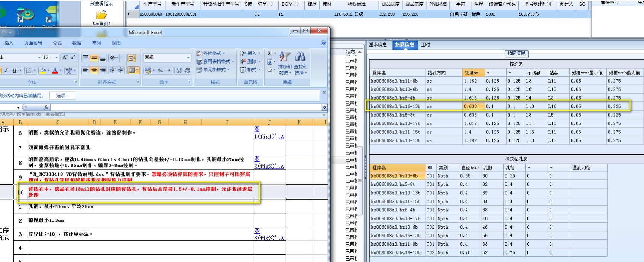Open text orientation button
The width and height of the screenshot is (644, 262).
pos(114,58)
